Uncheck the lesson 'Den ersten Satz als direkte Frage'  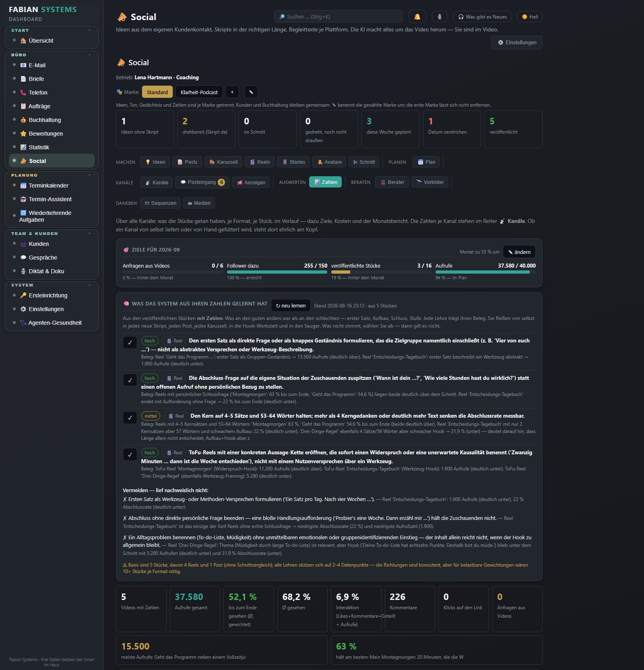(130, 342)
